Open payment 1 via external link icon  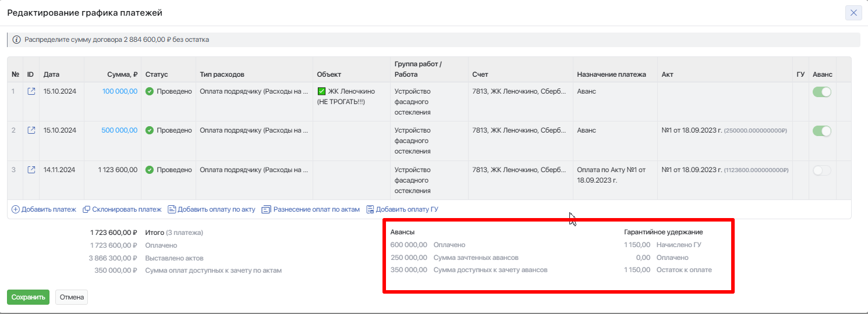pos(31,91)
